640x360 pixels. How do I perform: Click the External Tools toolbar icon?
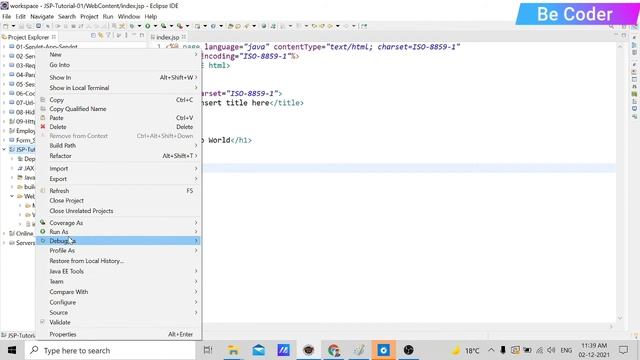[180, 26]
